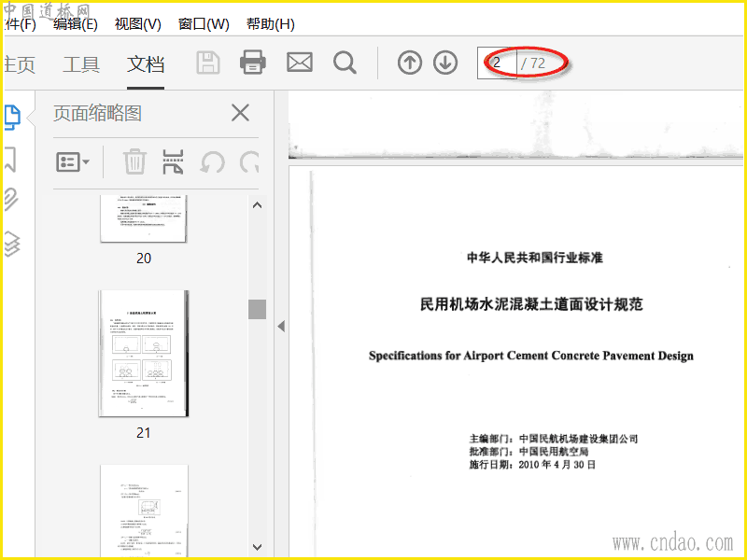Image resolution: width=747 pixels, height=560 pixels.
Task: Click the page number input field
Action: [497, 63]
